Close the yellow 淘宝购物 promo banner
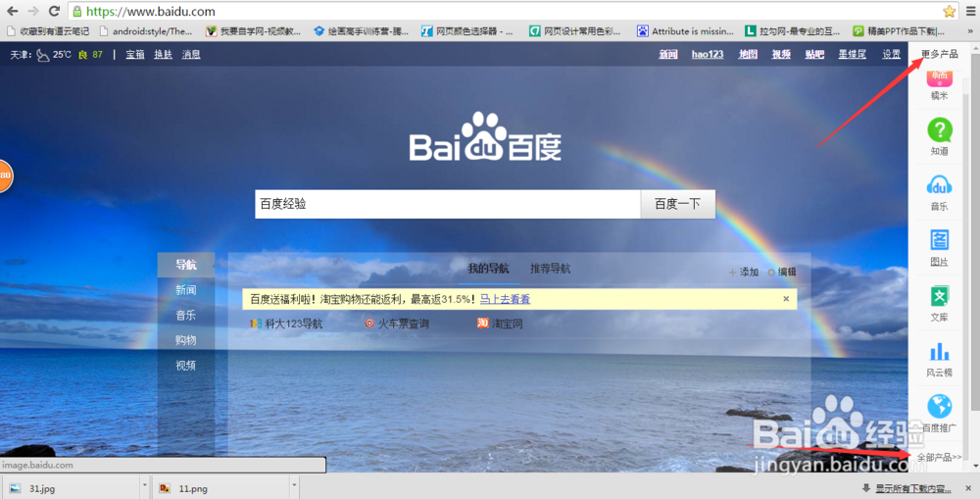This screenshot has height=499, width=980. coord(786,299)
